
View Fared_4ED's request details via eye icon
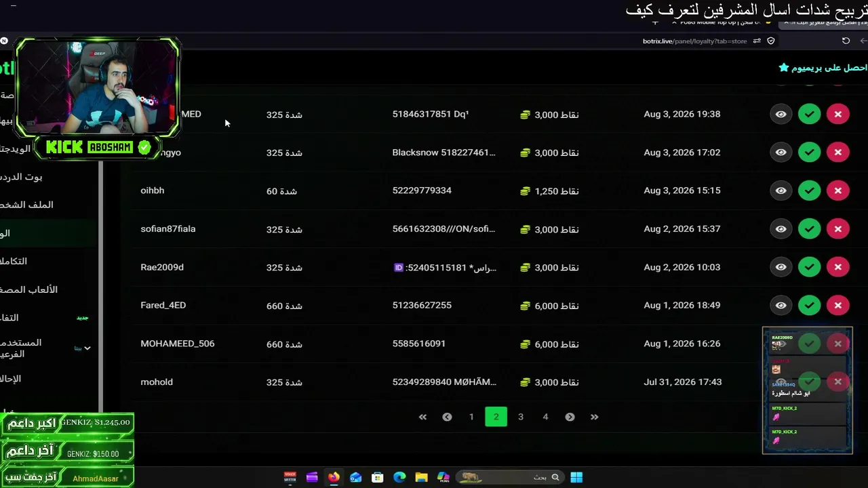pos(781,306)
